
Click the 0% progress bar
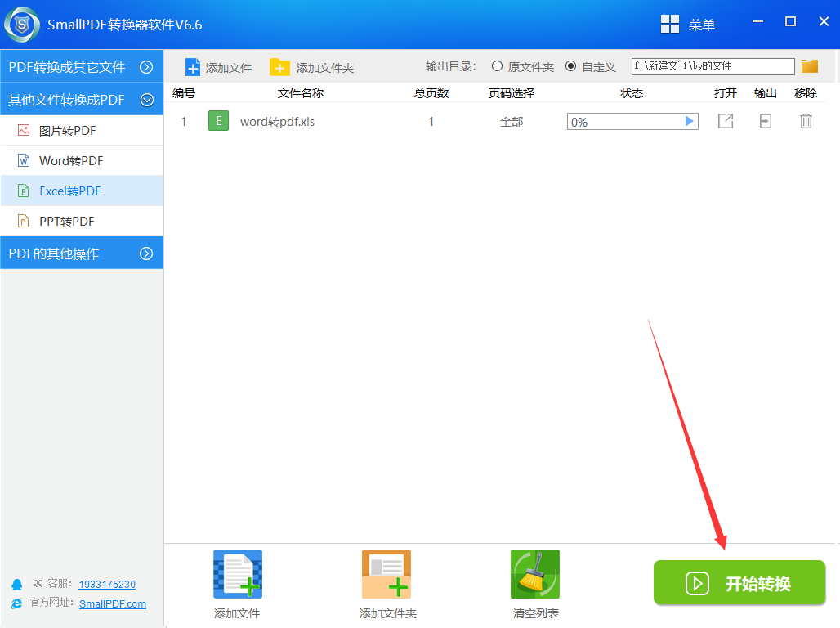pos(632,122)
